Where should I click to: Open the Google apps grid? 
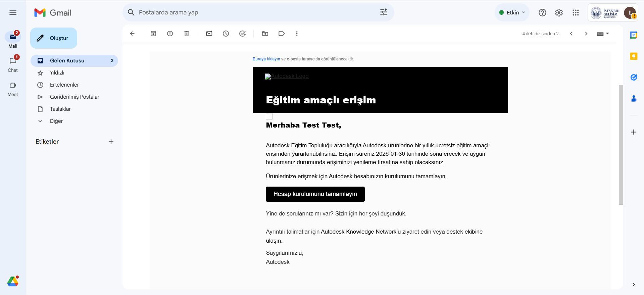(576, 13)
